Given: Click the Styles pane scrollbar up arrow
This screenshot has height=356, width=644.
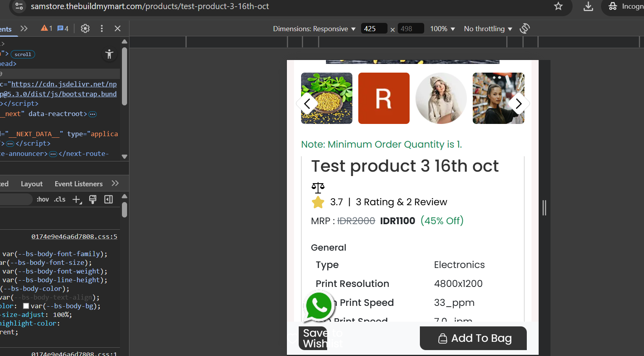Looking at the screenshot, I should point(125,196).
